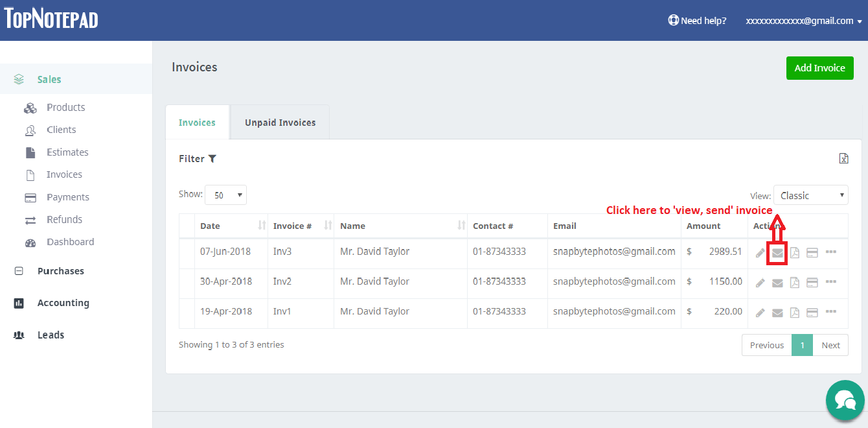Expand the account email dropdown
Screen dimensions: 868x428
tap(804, 21)
